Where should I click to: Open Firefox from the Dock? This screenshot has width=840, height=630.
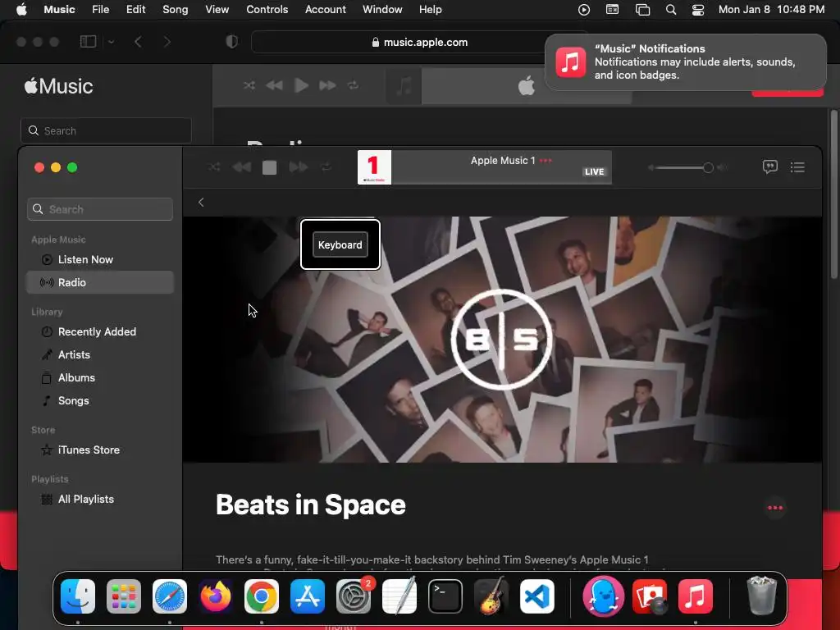point(216,596)
